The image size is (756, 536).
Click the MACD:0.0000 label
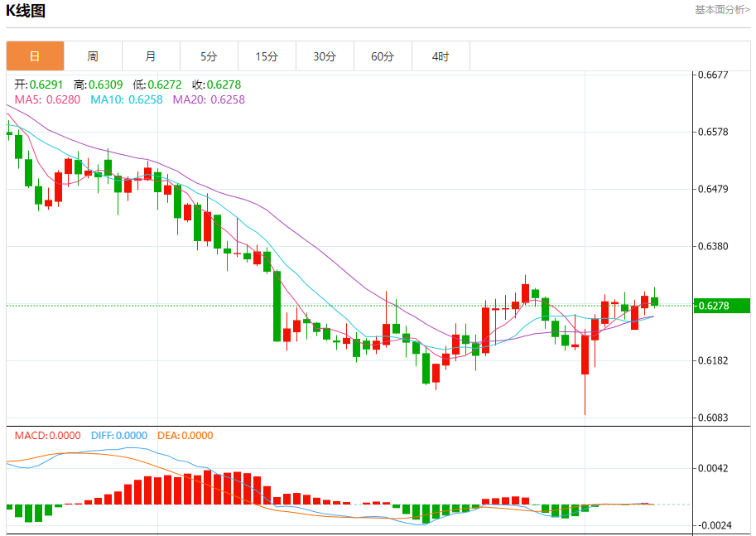pyautogui.click(x=47, y=436)
